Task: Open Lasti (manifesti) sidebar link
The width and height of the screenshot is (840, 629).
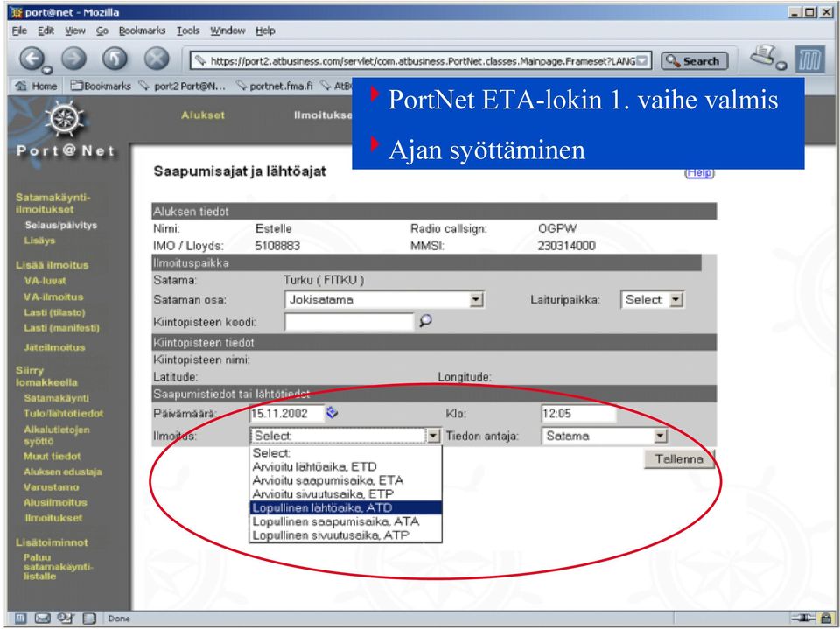Action: tap(61, 328)
